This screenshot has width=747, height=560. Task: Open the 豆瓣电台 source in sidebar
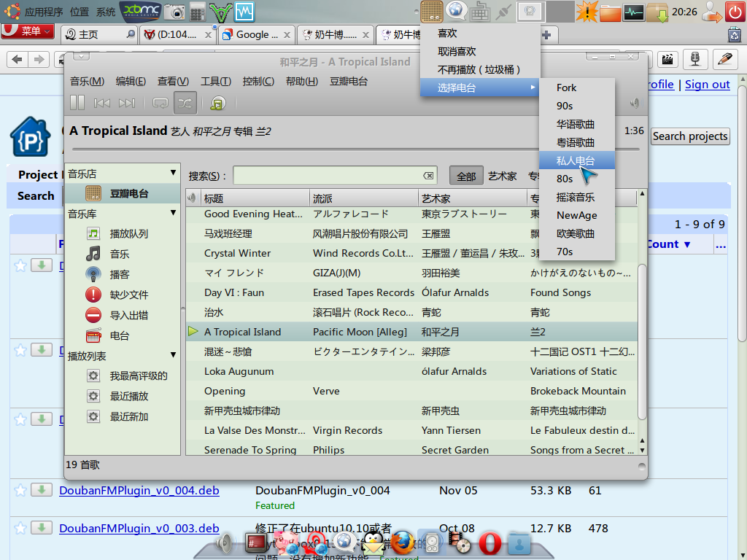pos(128,193)
